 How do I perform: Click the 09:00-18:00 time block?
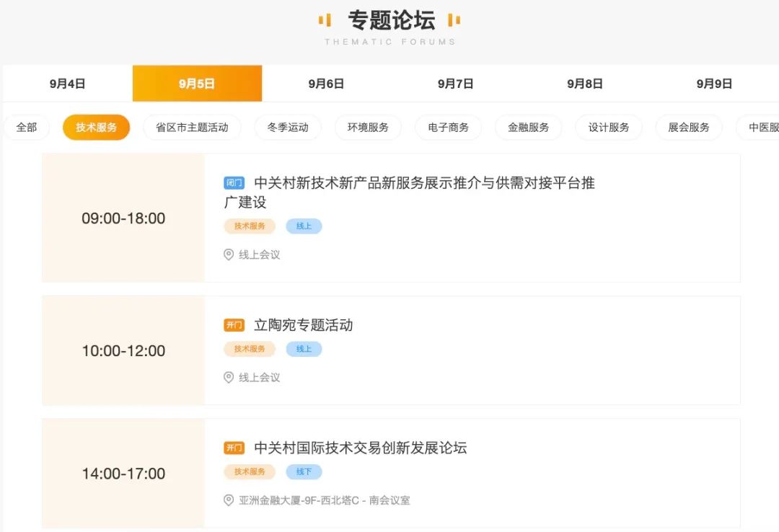tap(123, 218)
